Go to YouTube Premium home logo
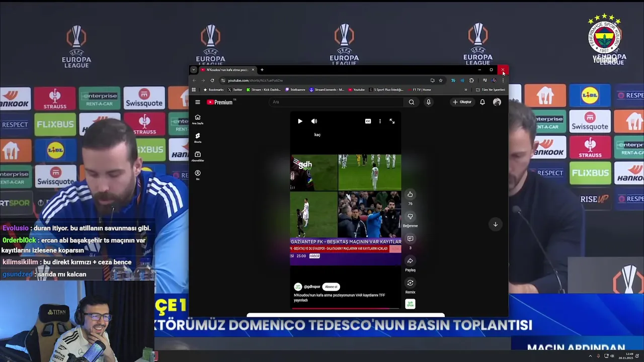 coord(220,102)
